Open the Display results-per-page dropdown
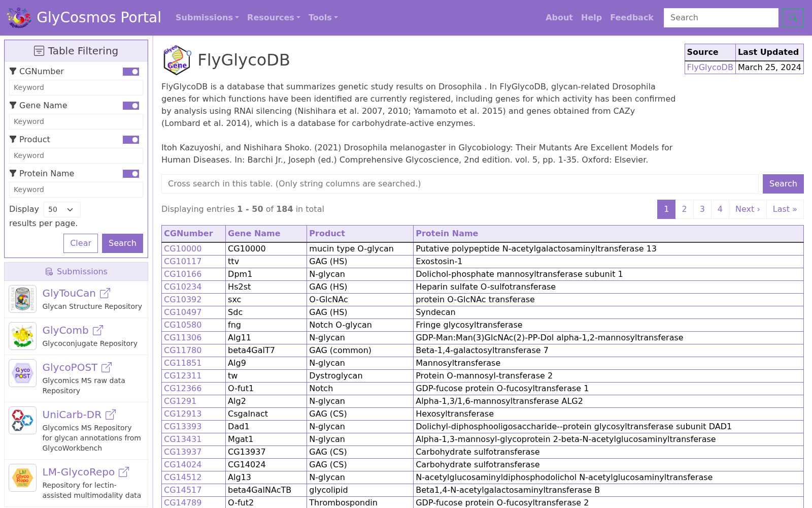The height and width of the screenshot is (508, 812). [x=62, y=209]
